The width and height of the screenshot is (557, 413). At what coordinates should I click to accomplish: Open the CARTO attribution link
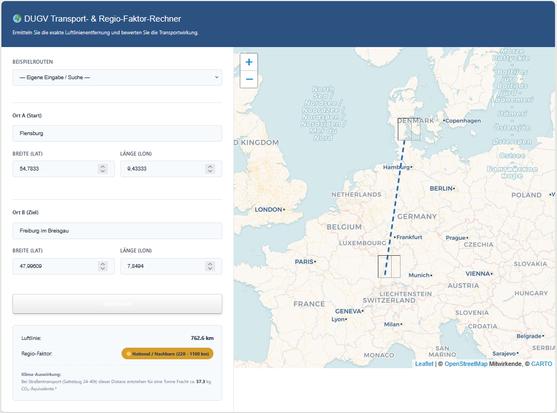541,364
